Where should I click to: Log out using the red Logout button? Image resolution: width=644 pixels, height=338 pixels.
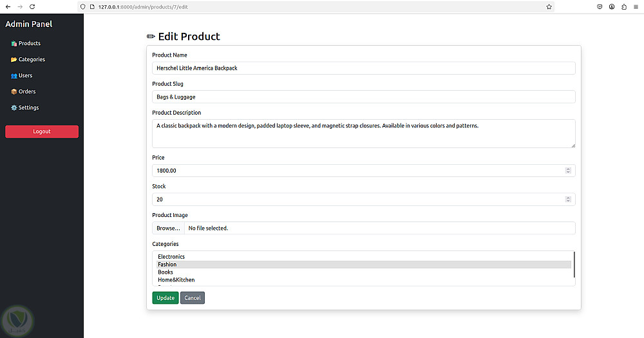click(x=42, y=131)
